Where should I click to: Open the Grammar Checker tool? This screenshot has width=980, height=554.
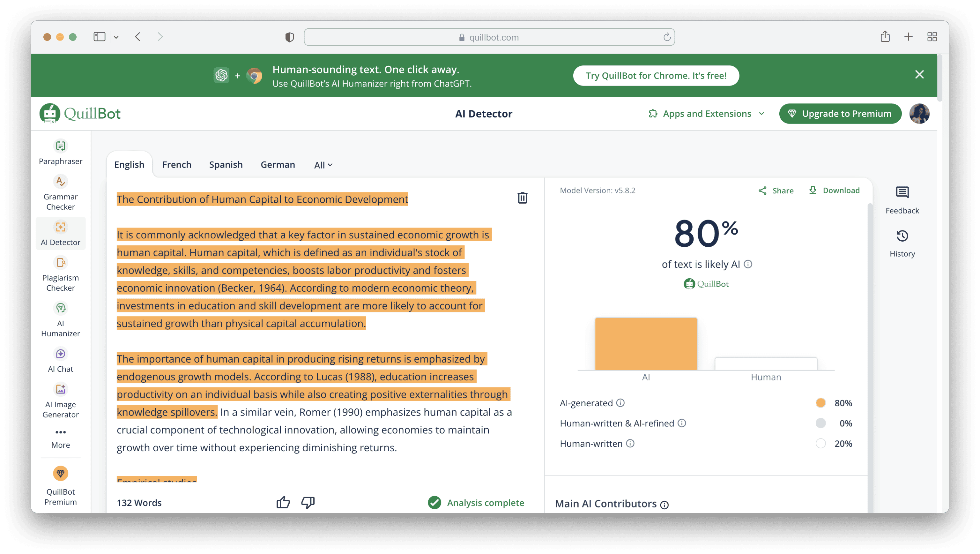[61, 192]
